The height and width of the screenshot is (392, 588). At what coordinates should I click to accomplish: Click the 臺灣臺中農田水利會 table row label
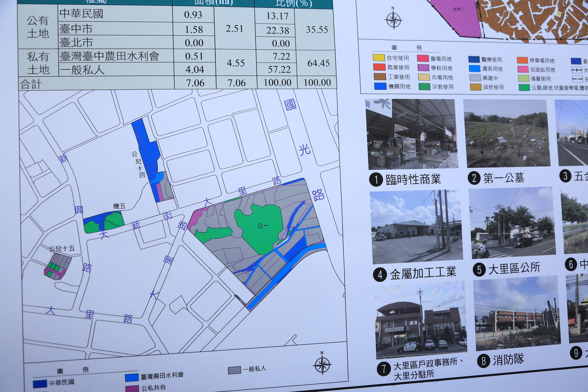110,56
